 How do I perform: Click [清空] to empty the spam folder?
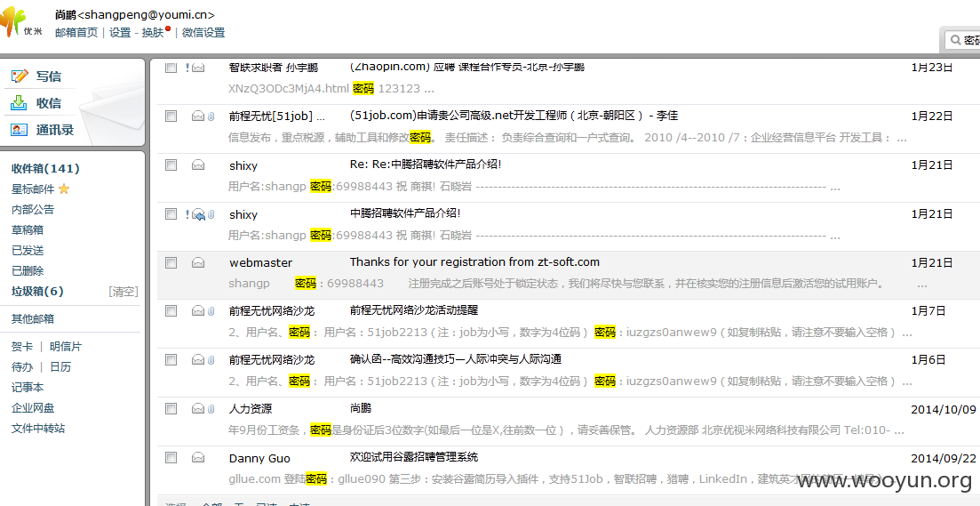pyautogui.click(x=123, y=292)
